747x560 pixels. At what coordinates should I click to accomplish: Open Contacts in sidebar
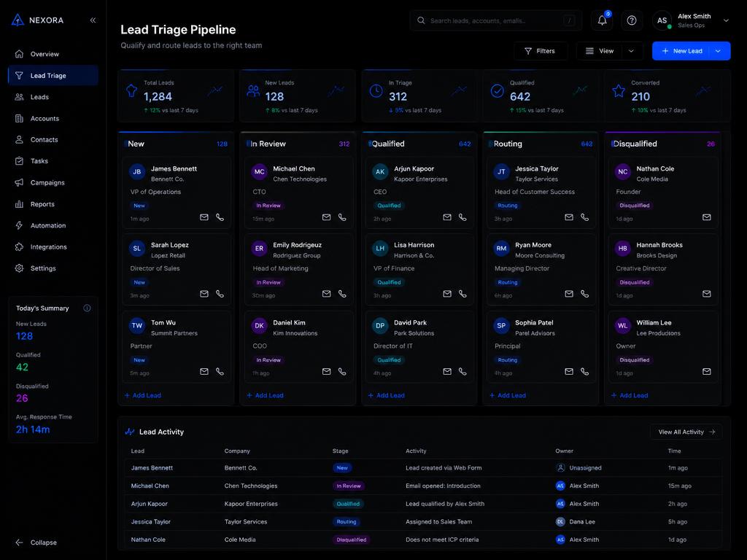tap(53, 139)
